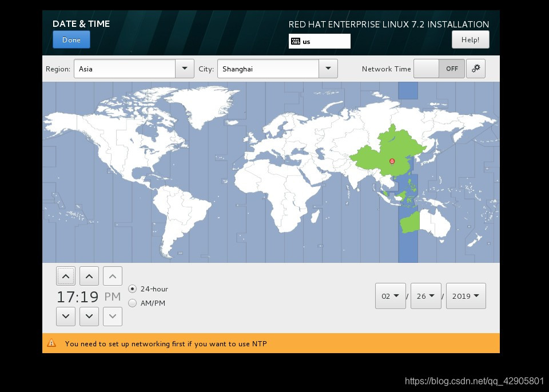
Task: Click the us keyboard layout indicator
Action: click(x=319, y=41)
